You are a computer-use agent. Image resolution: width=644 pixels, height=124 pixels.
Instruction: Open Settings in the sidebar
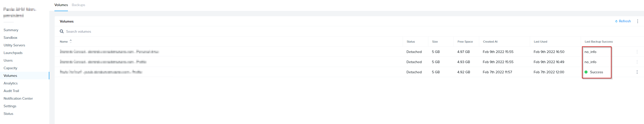click(x=10, y=106)
